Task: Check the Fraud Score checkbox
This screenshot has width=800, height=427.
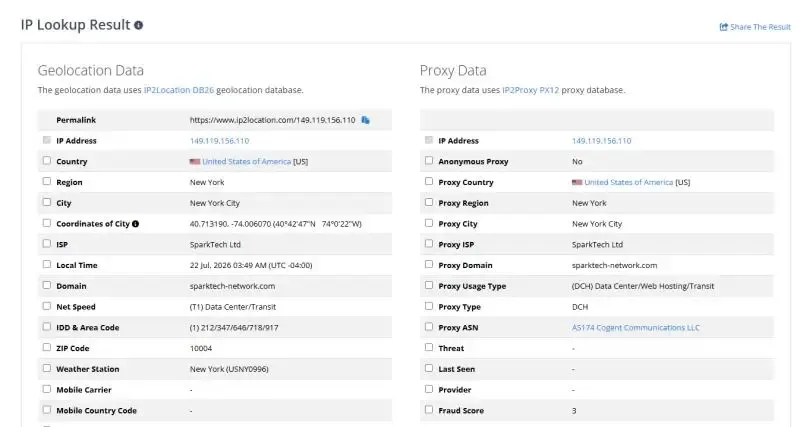Action: [x=429, y=409]
